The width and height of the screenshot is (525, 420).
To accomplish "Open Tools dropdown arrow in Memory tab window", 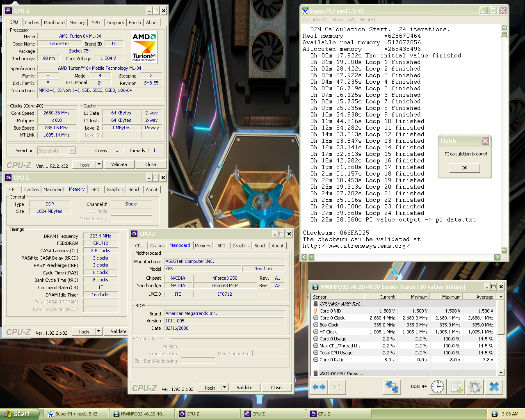I will click(98, 331).
